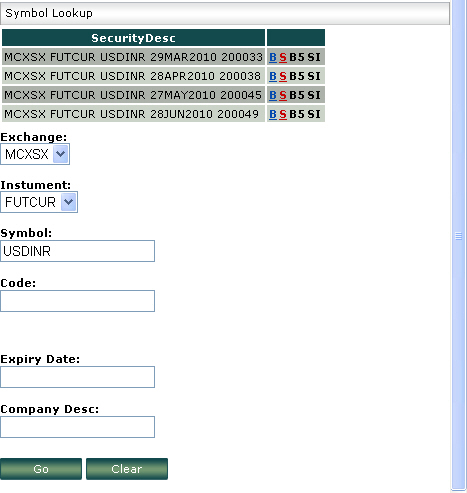Open the Exchange dropdown showing MCXSX
The width and height of the screenshot is (467, 493).
[35, 154]
